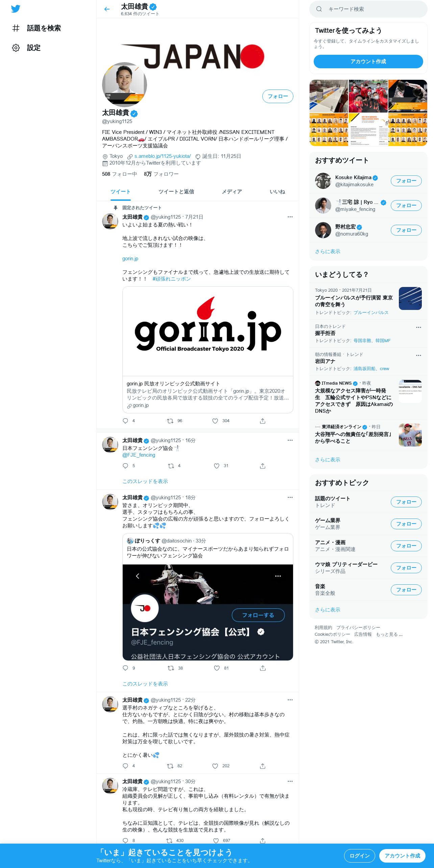Open gorin.jp link in pinned tweet
Screen dimensions: 434x868
pos(130,259)
